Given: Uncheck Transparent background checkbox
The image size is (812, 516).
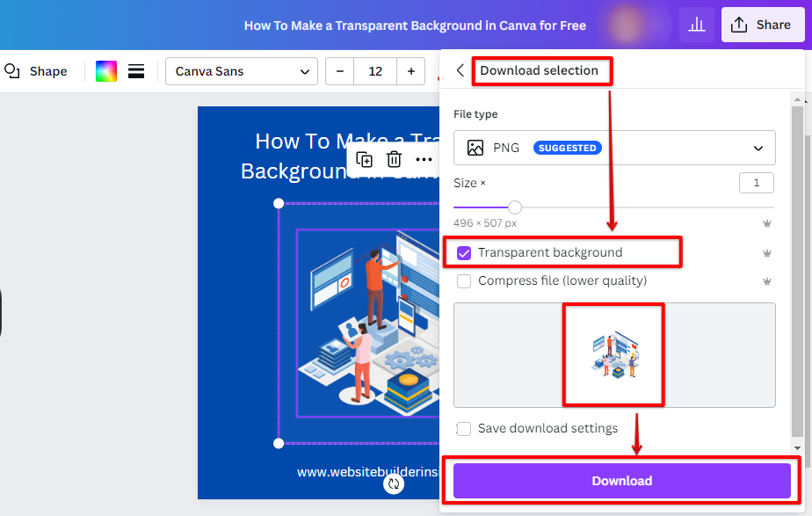Looking at the screenshot, I should pos(464,253).
